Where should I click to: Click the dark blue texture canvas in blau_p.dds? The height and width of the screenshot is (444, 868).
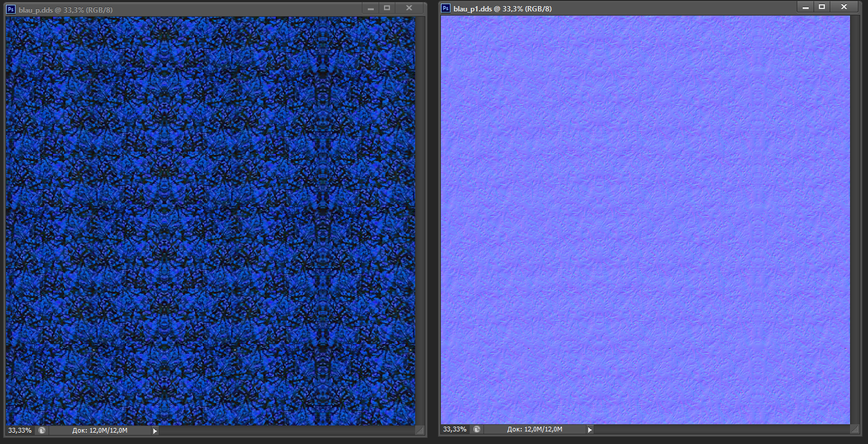tap(210, 221)
